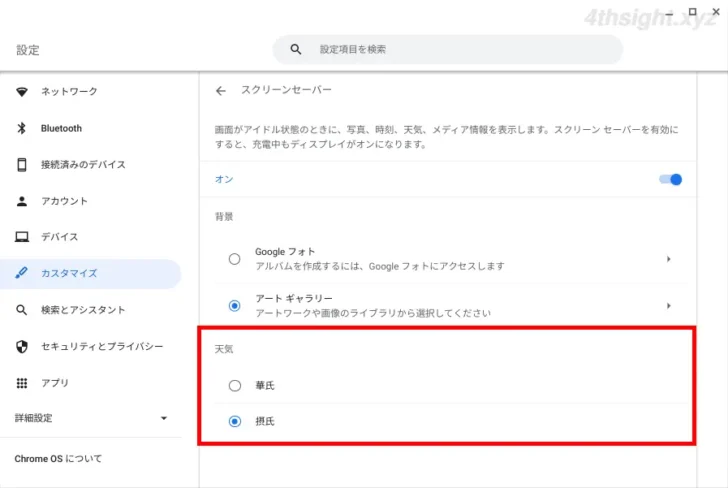Open the Bluetooth settings section
Screen dimensions: 728x488
[x=91, y=128]
